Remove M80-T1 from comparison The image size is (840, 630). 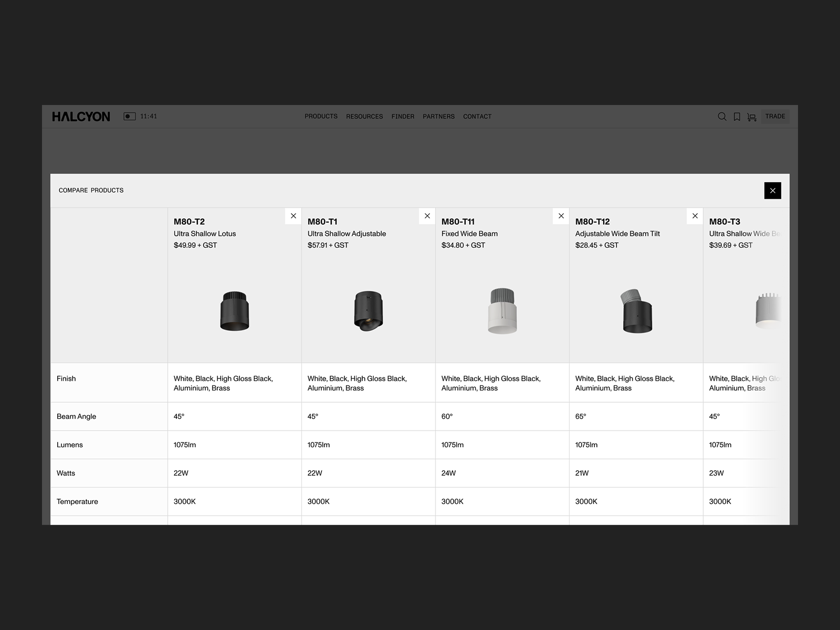(427, 216)
